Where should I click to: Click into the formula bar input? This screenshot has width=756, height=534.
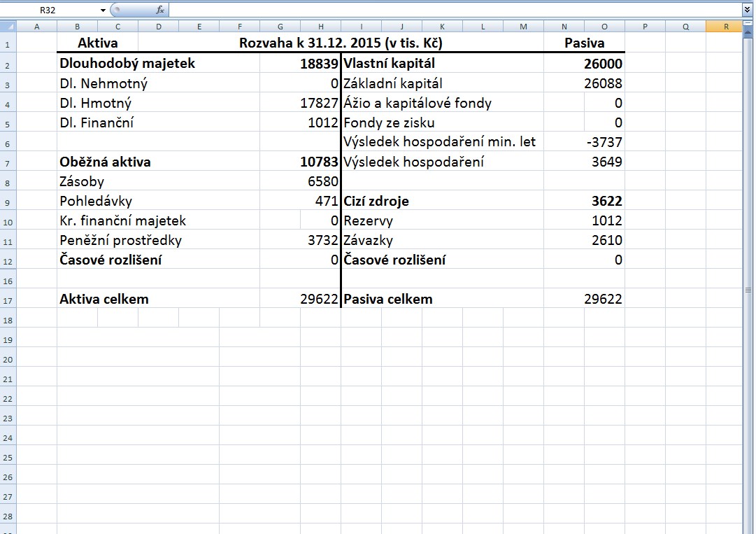point(455,10)
